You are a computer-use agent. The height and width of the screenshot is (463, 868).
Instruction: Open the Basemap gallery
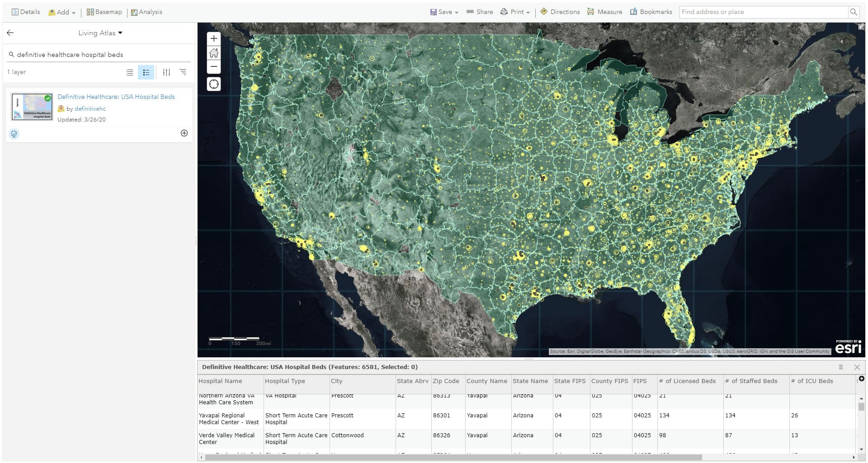[x=104, y=12]
